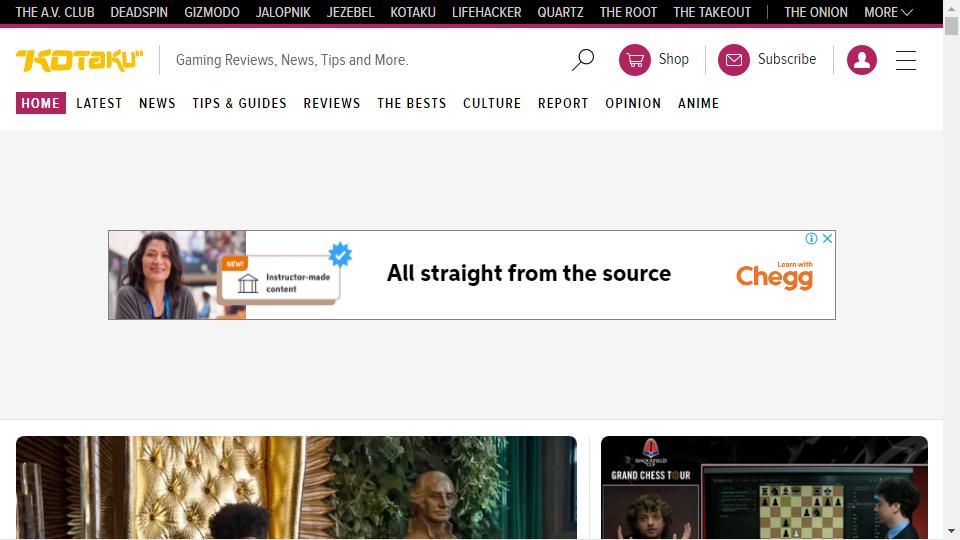Open the search magnifier icon
This screenshot has height=540, width=960.
tap(583, 59)
